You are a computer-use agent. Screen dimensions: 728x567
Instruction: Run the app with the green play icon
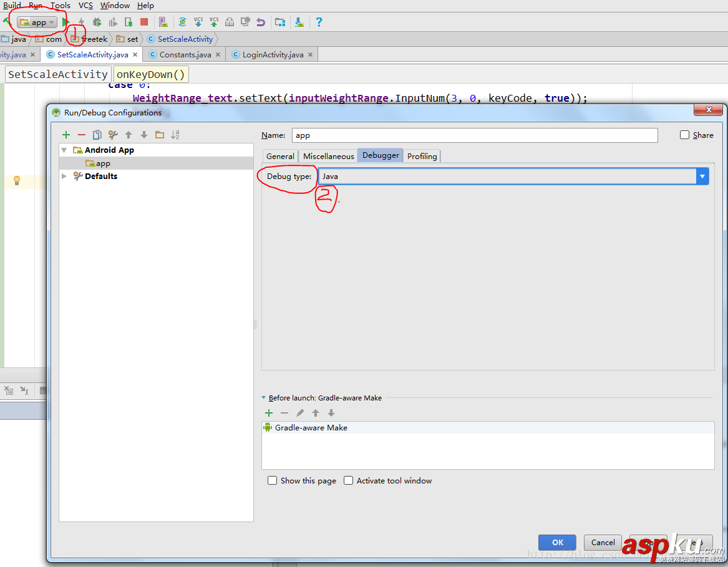(65, 22)
